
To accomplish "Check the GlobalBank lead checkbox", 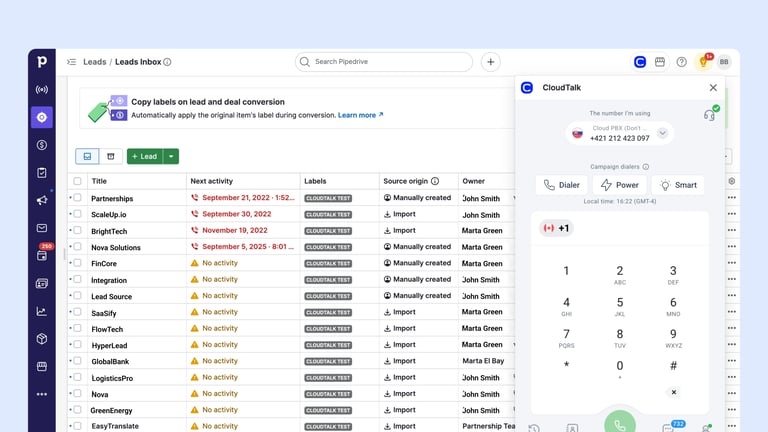I will tap(77, 361).
